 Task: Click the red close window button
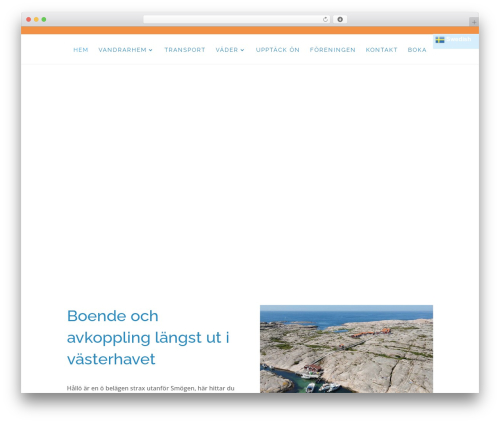[29, 19]
